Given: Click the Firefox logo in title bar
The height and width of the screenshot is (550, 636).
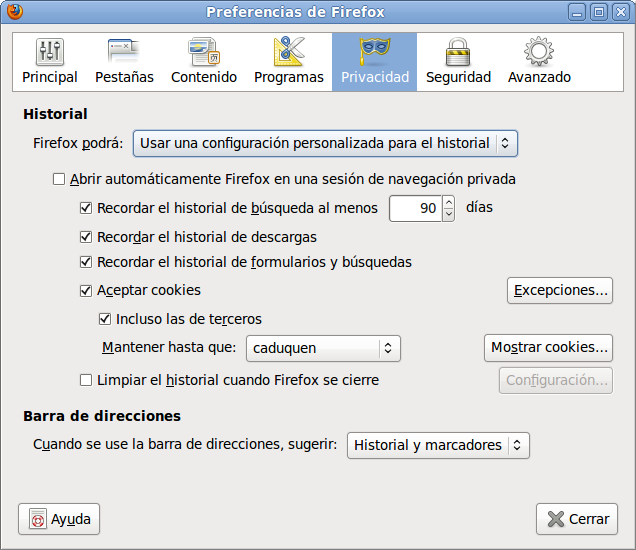Looking at the screenshot, I should 15,11.
